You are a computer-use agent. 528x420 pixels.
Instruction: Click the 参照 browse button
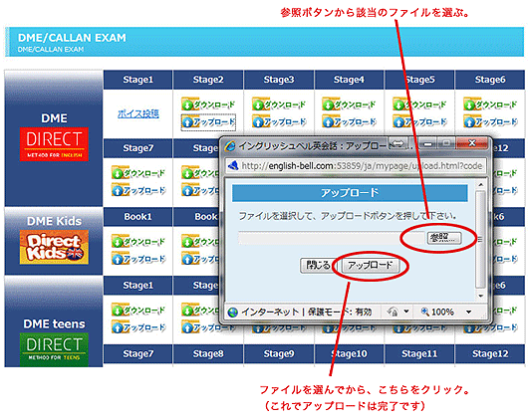coord(443,238)
